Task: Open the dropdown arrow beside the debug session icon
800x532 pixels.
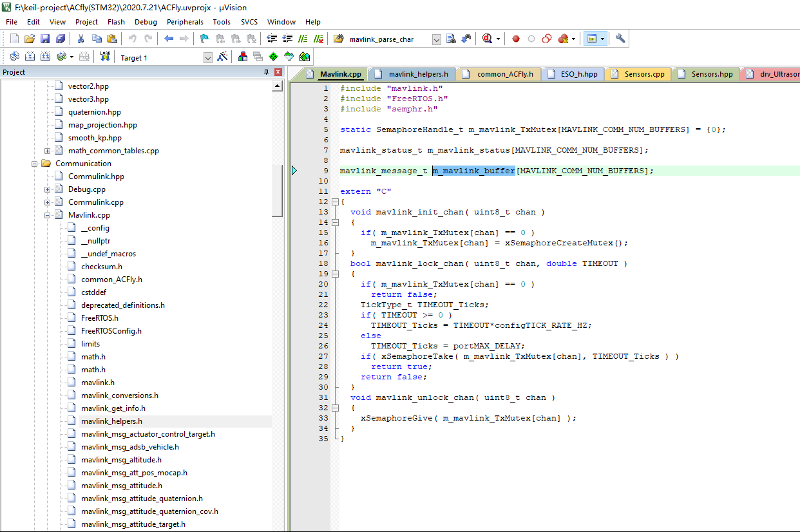Action: [x=498, y=39]
